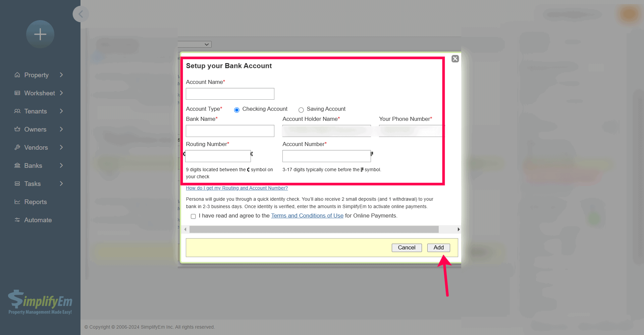Click the Reports chart icon

coord(17,202)
